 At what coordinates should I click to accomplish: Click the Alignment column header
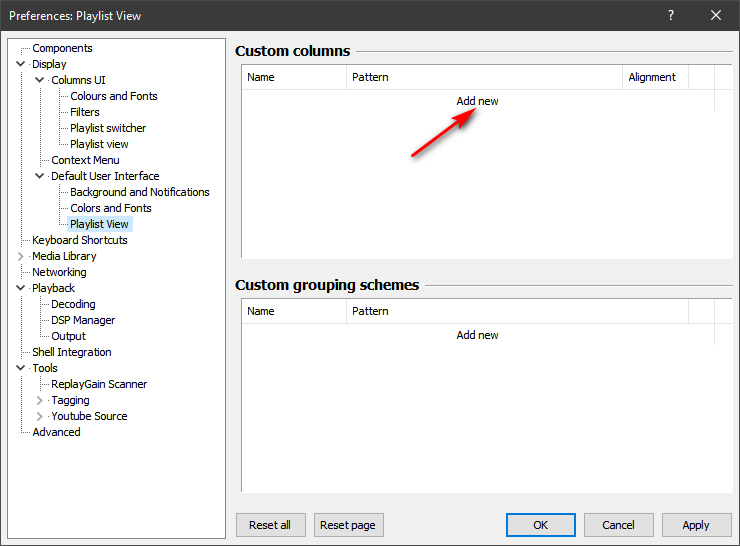(652, 77)
